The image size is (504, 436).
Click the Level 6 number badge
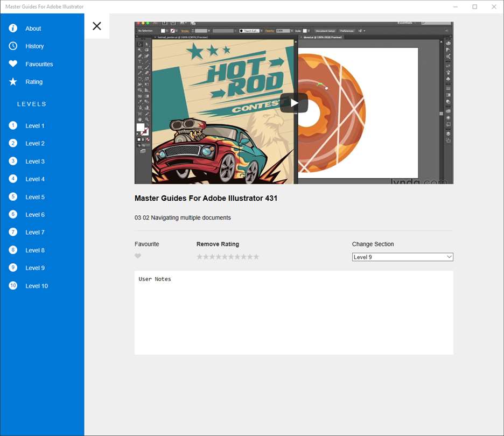[x=13, y=214]
